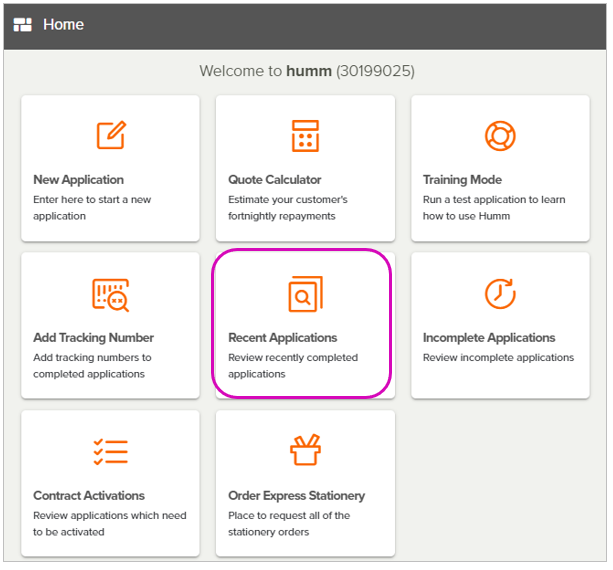This screenshot has height=570, width=613.
Task: Open Incomplete Applications title
Action: (489, 338)
